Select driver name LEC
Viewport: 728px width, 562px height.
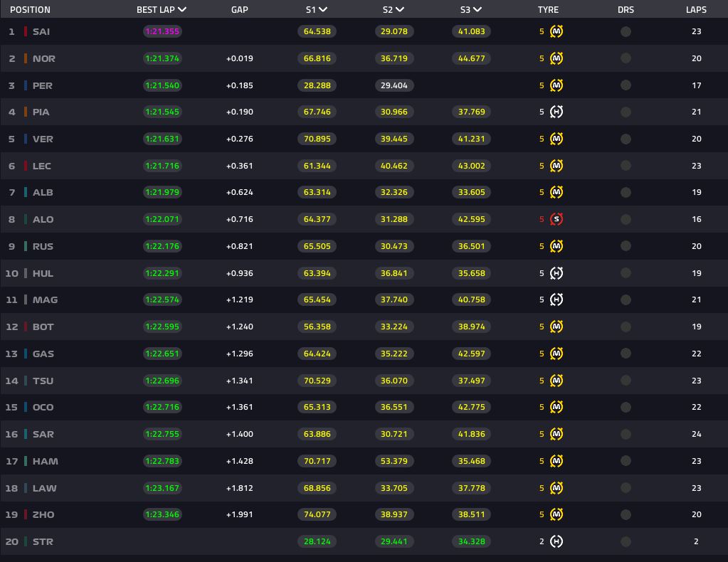click(x=43, y=166)
